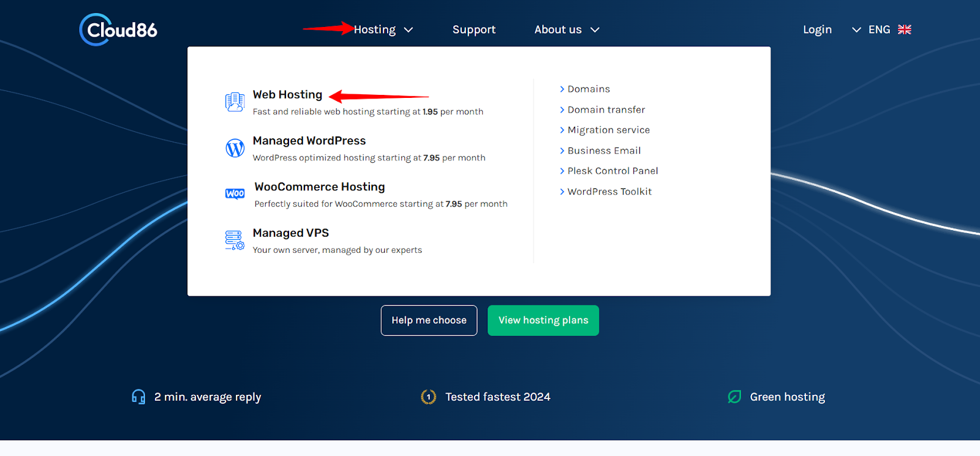This screenshot has height=456, width=980.
Task: Click the Tested fastest 2024 text
Action: (x=498, y=397)
